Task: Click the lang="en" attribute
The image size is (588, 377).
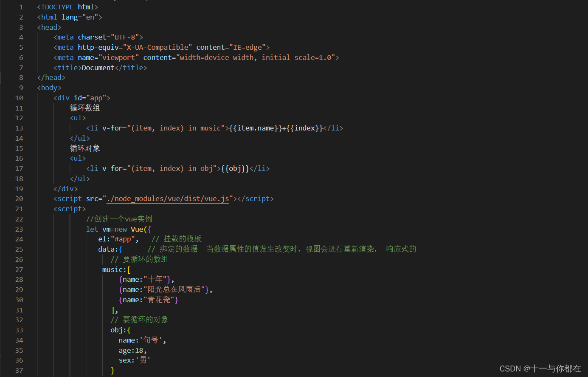Action: pyautogui.click(x=80, y=17)
